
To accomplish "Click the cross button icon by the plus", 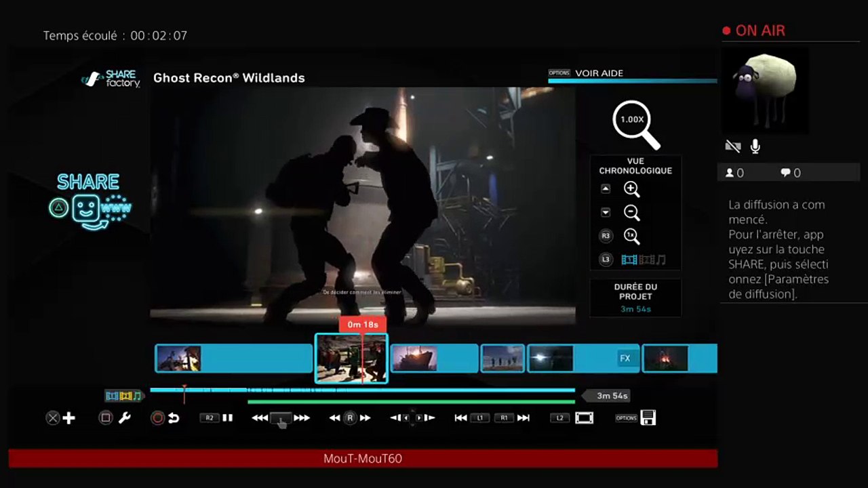I will 53,418.
